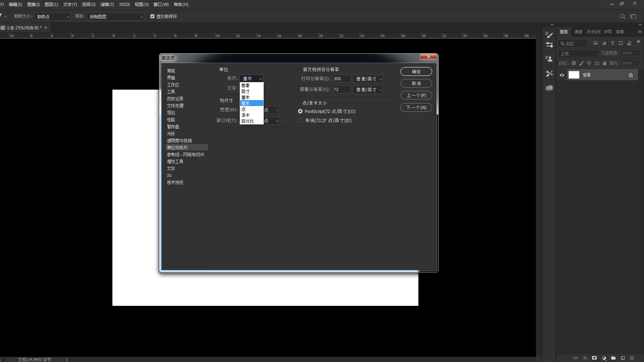Create a new group folder icon
This screenshot has width=644, height=362.
613,358
